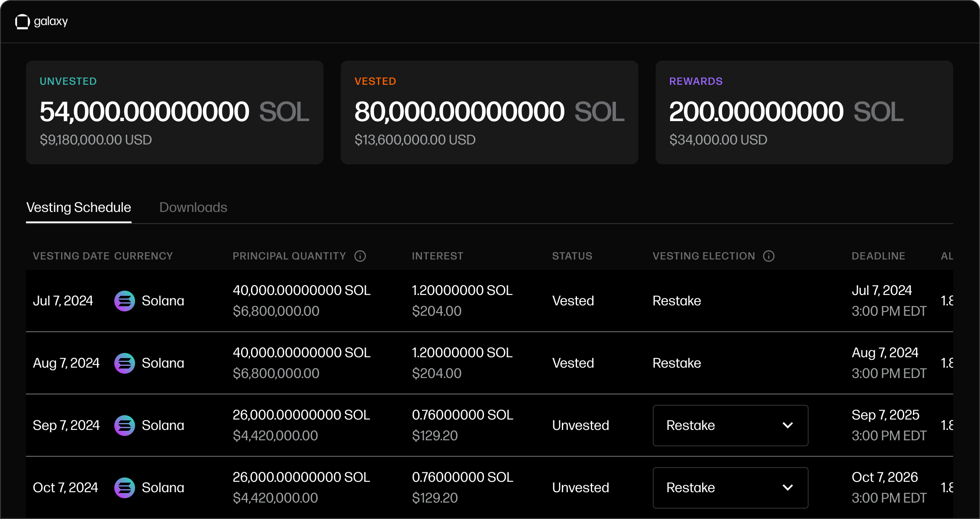Click $204.00 interest value in Aug 7, 2024 row

point(437,373)
